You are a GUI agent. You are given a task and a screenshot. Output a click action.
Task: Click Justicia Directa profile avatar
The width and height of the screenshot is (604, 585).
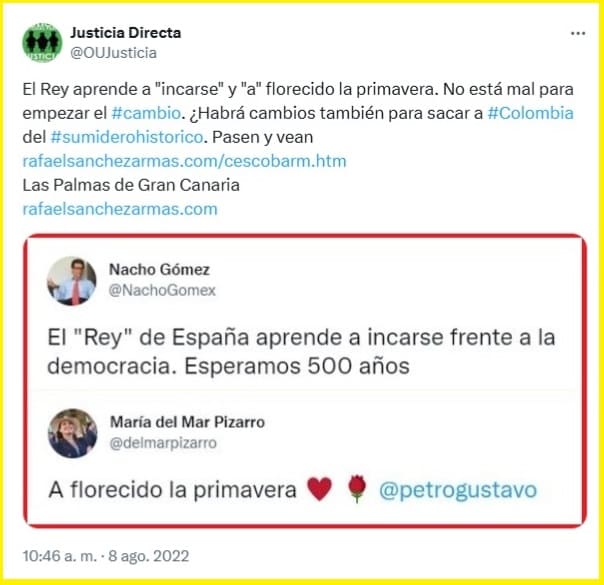pyautogui.click(x=42, y=42)
